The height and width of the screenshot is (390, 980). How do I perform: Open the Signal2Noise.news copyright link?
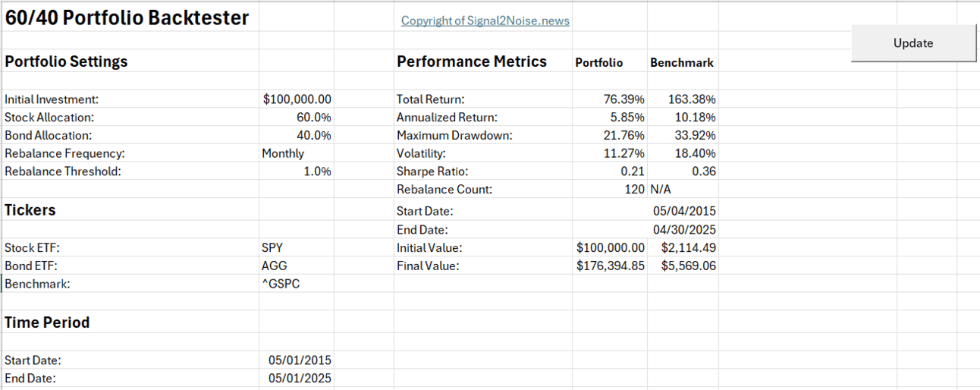(x=485, y=20)
